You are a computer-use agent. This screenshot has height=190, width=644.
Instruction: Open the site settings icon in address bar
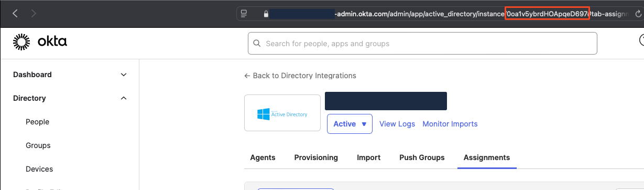tap(244, 14)
